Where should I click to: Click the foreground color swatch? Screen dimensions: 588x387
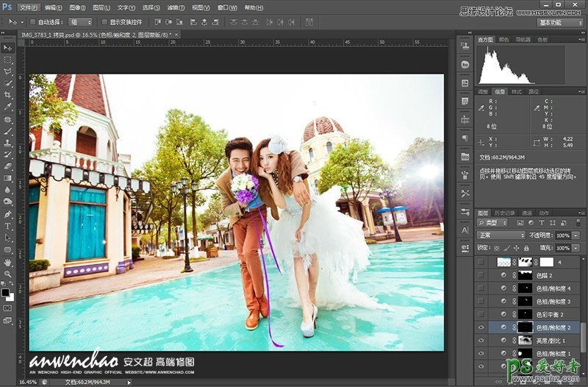(6, 291)
